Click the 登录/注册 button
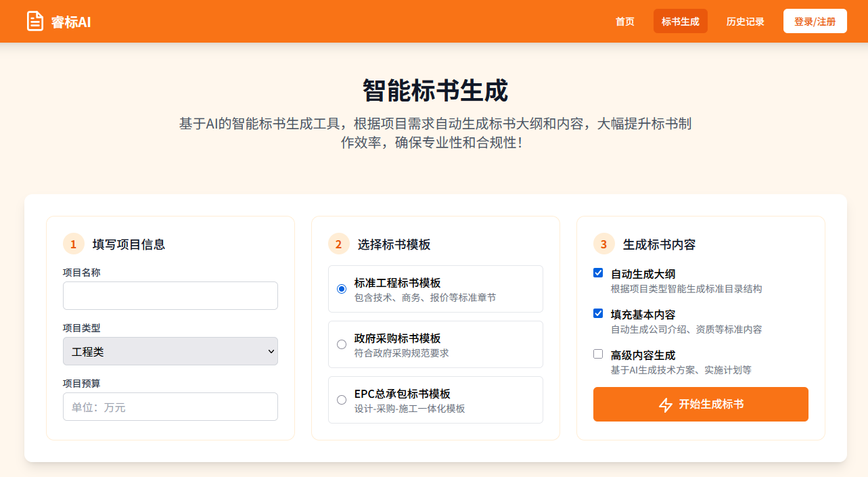Viewport: 868px width, 477px height. pos(815,22)
